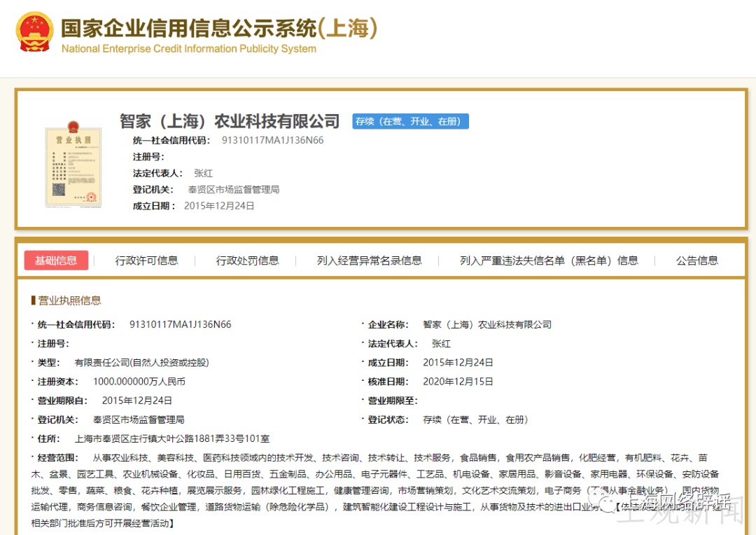Click the registered capital value 1000.000000万人民币

pyautogui.click(x=139, y=382)
